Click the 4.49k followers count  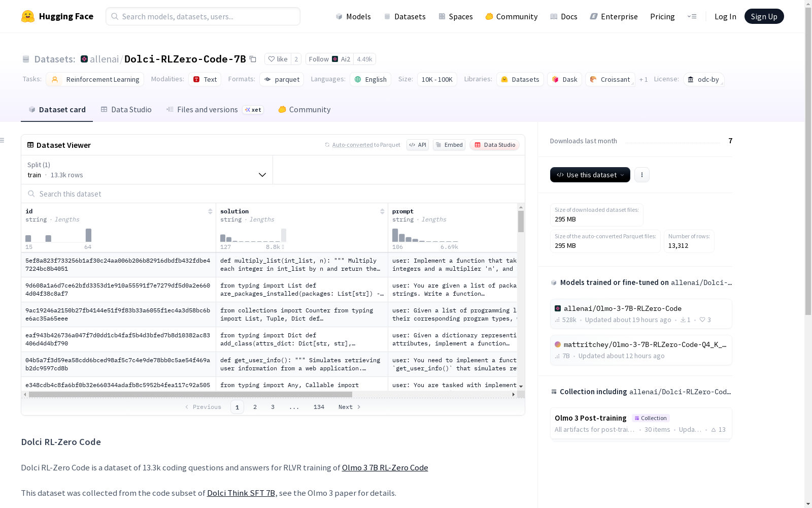[364, 59]
